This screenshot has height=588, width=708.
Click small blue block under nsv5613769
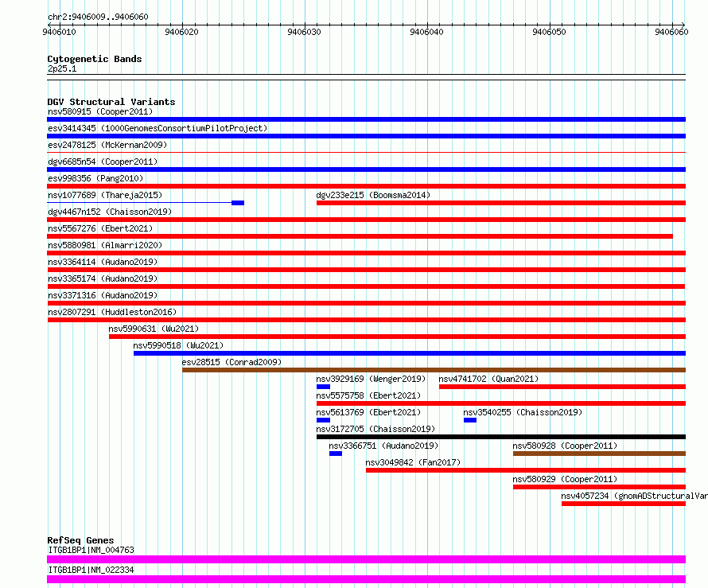[323, 420]
